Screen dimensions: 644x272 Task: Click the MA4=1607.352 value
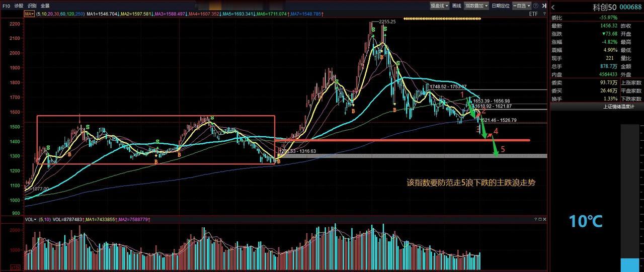click(x=204, y=14)
